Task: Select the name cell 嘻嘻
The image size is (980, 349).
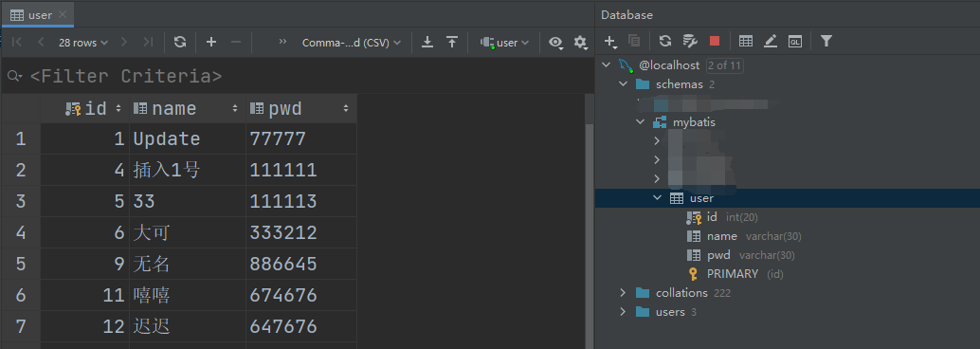Action: click(x=188, y=295)
